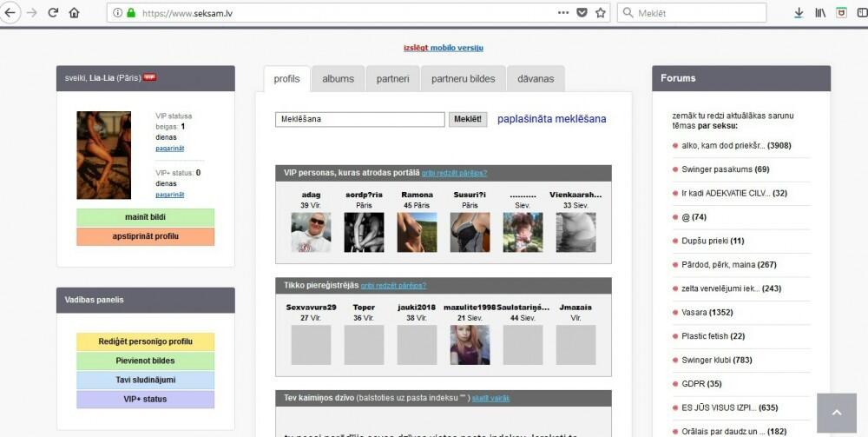The image size is (868, 437).
Task: Open the browser library icon
Action: (x=820, y=13)
